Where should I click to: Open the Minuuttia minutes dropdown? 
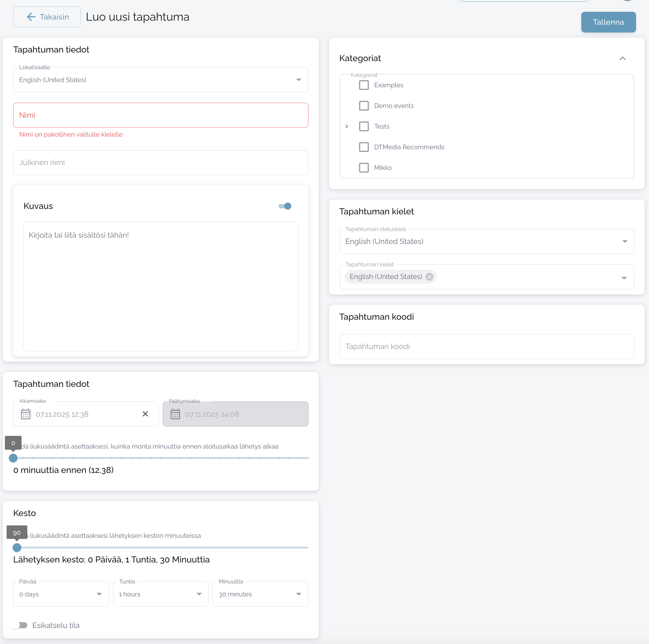click(x=260, y=594)
